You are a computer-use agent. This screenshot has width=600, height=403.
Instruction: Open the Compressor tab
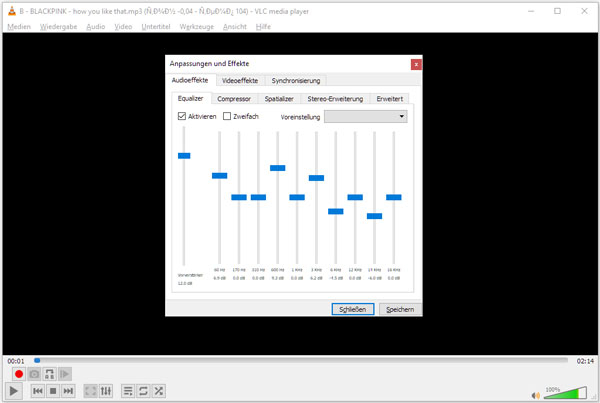234,99
